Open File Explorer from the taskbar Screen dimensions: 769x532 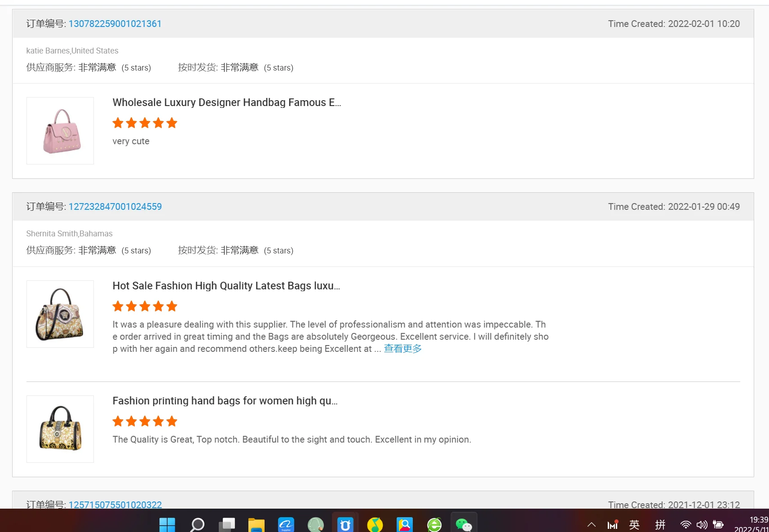point(256,524)
